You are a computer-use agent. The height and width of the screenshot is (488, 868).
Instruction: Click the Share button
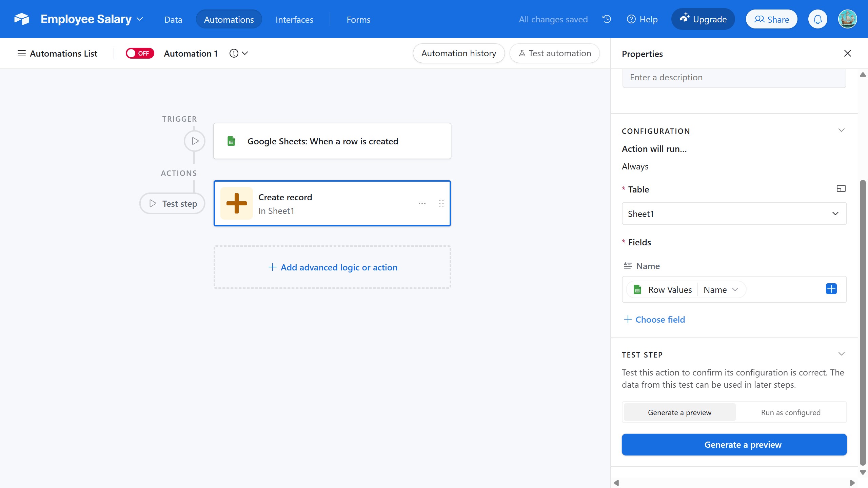click(771, 19)
